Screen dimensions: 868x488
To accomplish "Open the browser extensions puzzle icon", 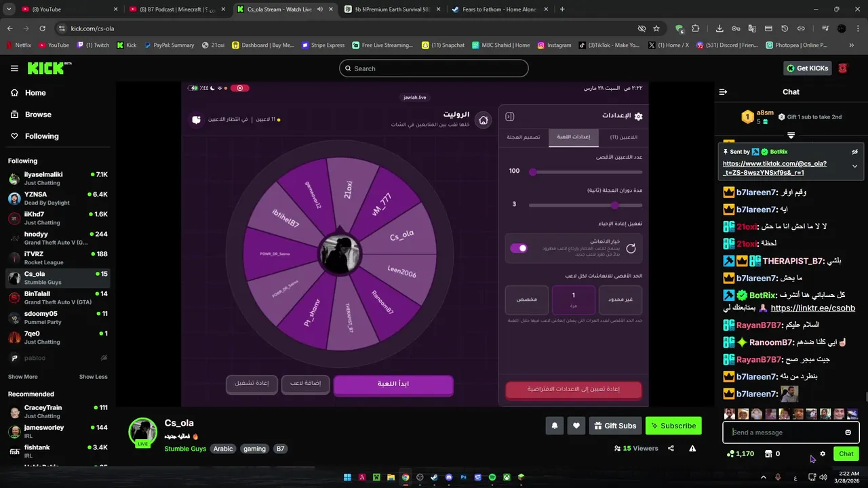I will (x=696, y=28).
